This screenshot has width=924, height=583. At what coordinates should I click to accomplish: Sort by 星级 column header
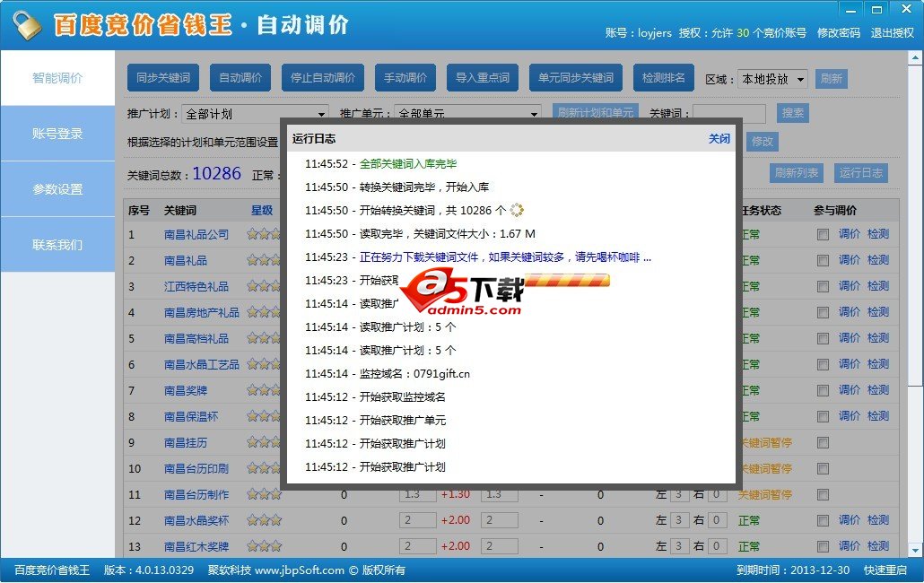[x=262, y=210]
